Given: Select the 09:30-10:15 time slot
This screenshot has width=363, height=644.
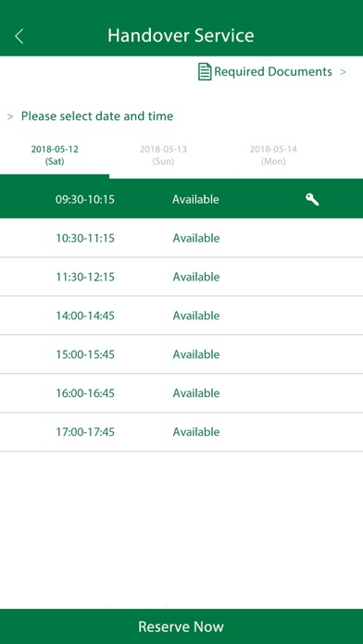Looking at the screenshot, I should pos(181,199).
